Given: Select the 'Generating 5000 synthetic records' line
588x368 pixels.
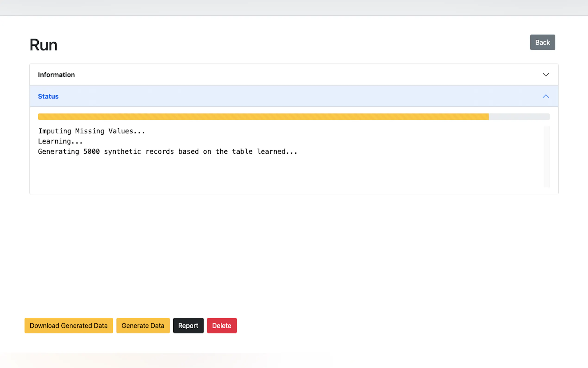Looking at the screenshot, I should tap(167, 152).
